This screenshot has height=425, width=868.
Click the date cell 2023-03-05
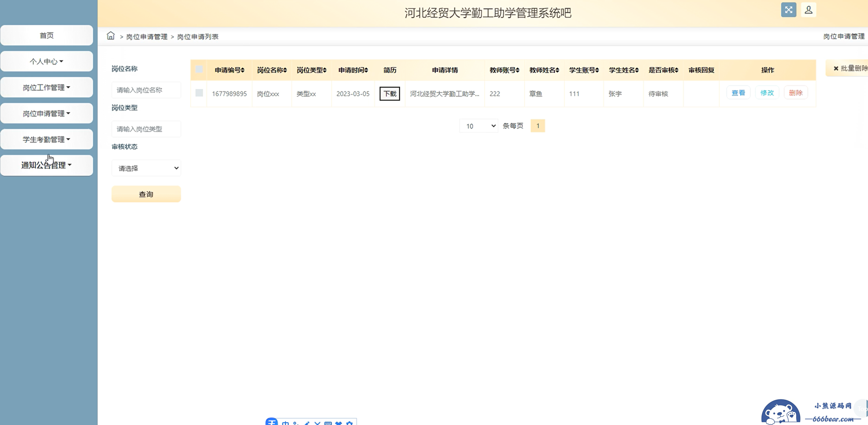[353, 94]
